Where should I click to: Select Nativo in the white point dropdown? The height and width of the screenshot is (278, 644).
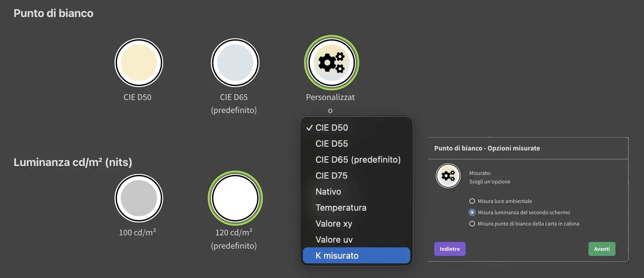pyautogui.click(x=328, y=191)
